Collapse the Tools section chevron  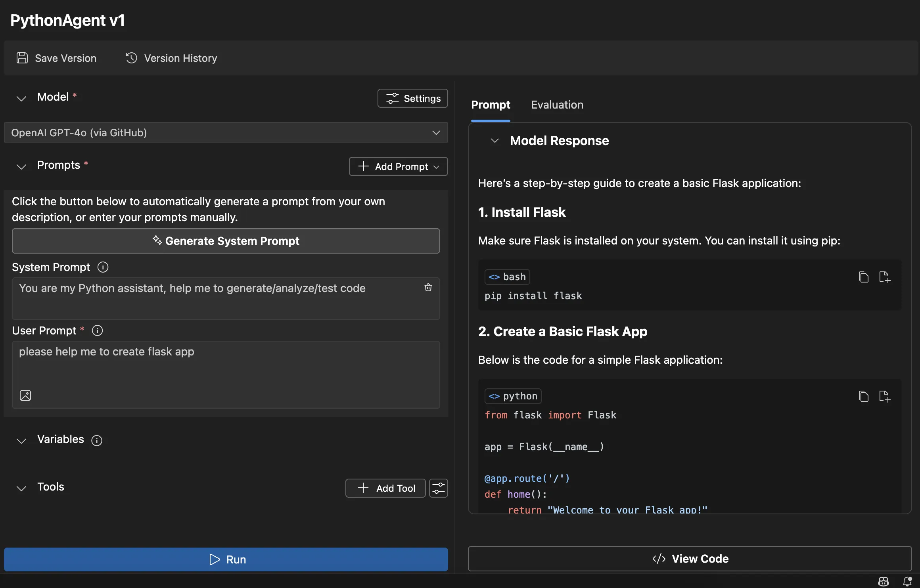tap(21, 488)
